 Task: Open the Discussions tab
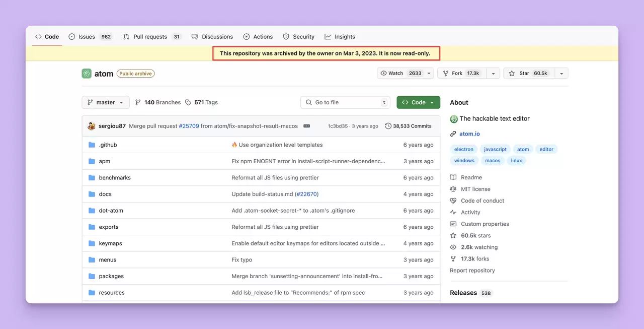212,37
